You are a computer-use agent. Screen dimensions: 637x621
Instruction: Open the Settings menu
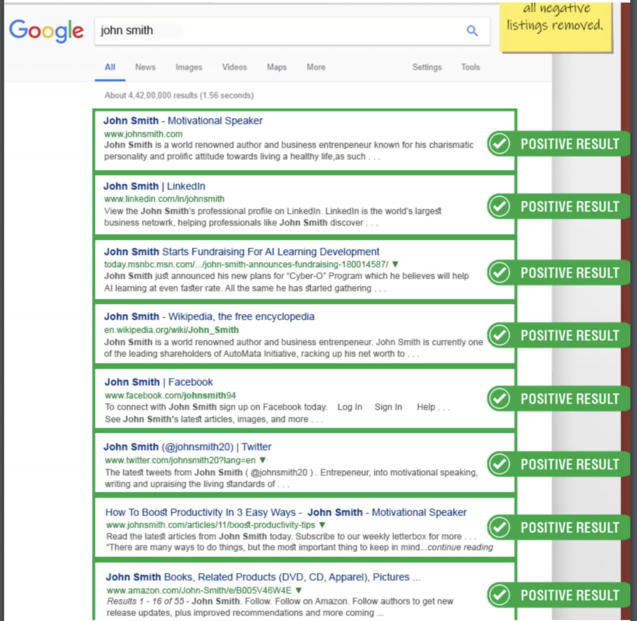(x=426, y=67)
